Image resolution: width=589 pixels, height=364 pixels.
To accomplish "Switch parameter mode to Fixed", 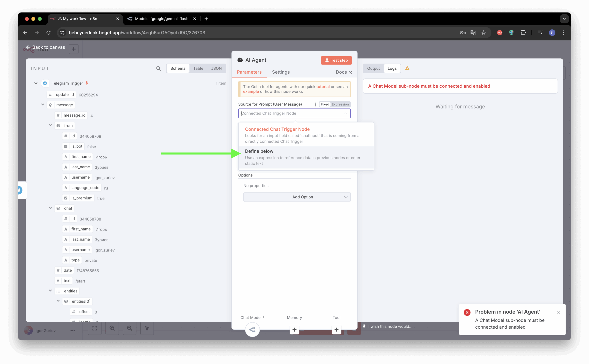I will (x=324, y=104).
